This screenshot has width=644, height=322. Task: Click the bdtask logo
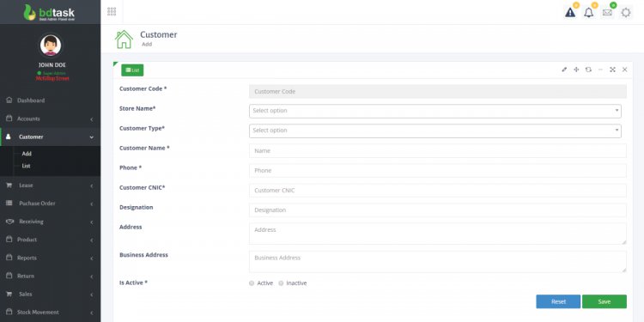[x=49, y=12]
